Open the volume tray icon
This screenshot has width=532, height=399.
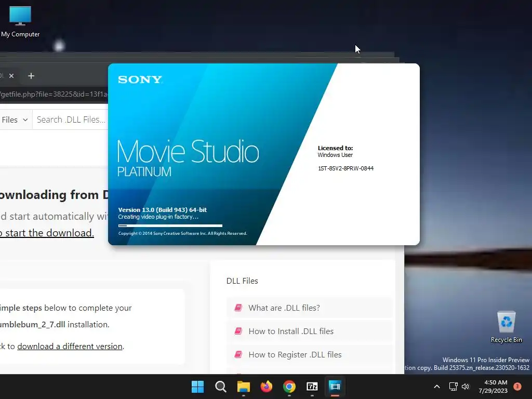click(x=465, y=387)
